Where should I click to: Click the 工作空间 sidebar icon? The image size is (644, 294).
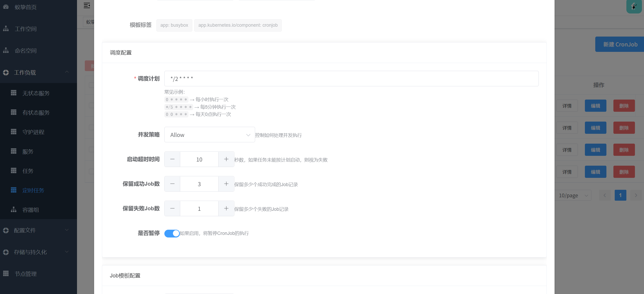[x=6, y=29]
